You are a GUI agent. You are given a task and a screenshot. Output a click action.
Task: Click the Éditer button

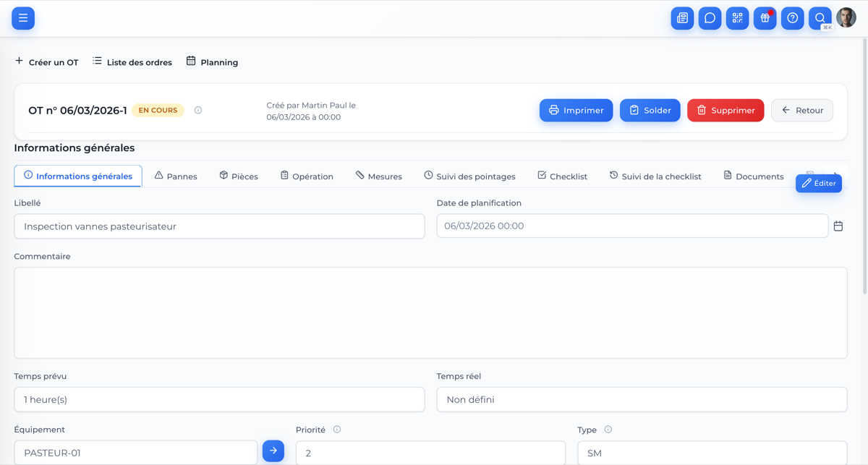(x=818, y=183)
